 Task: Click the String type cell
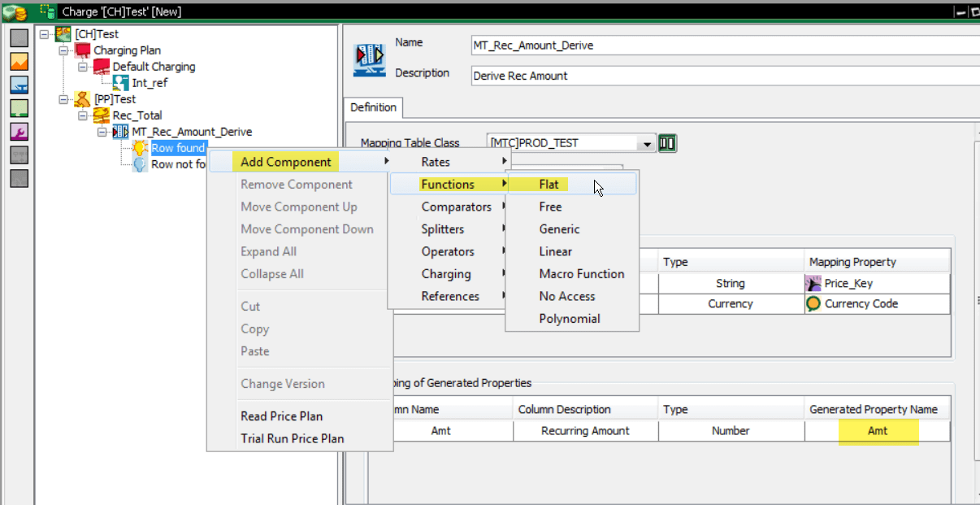731,284
